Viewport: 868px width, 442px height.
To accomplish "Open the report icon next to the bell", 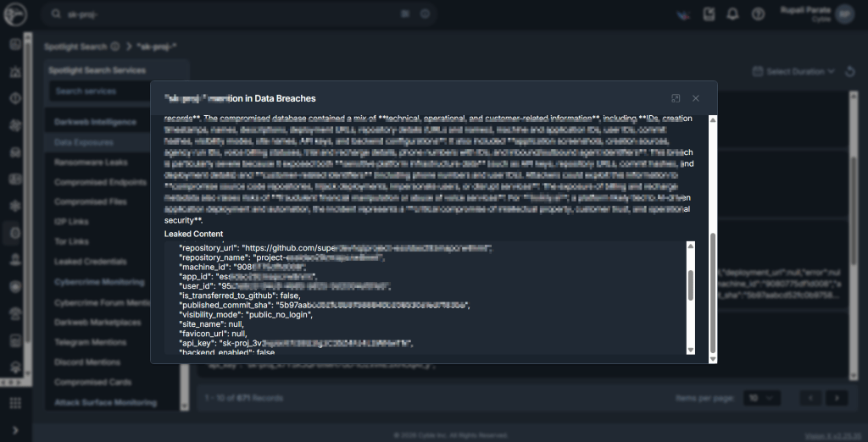I will [x=709, y=14].
